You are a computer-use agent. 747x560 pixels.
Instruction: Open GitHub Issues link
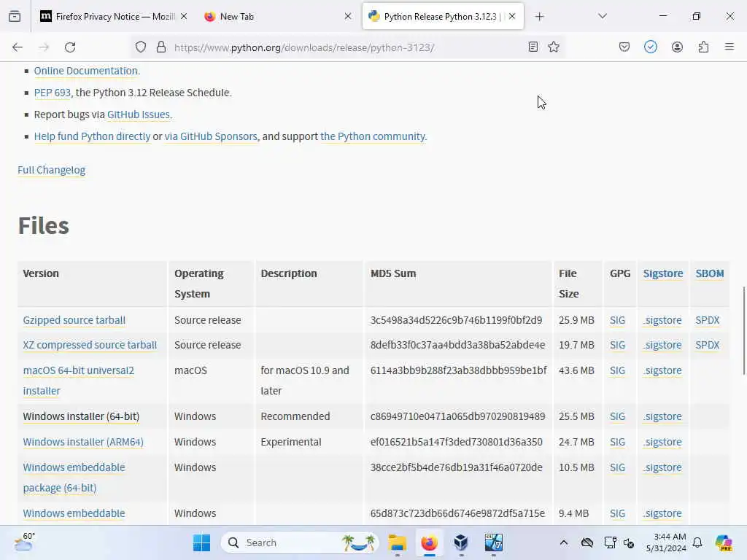tap(139, 114)
